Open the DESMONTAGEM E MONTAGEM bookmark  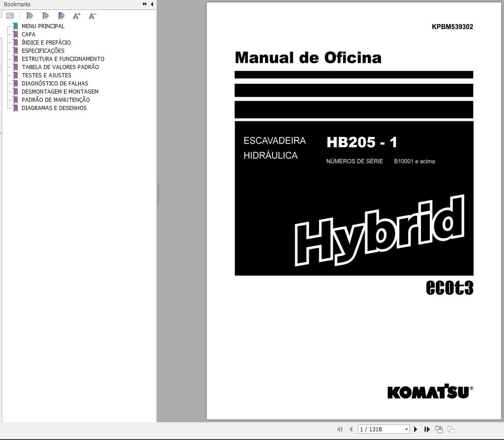click(x=60, y=91)
